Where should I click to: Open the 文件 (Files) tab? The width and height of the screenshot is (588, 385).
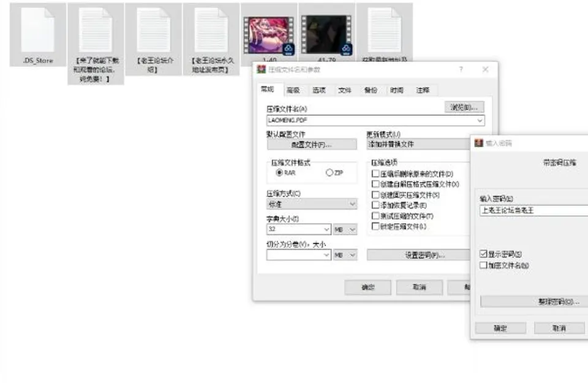[345, 90]
